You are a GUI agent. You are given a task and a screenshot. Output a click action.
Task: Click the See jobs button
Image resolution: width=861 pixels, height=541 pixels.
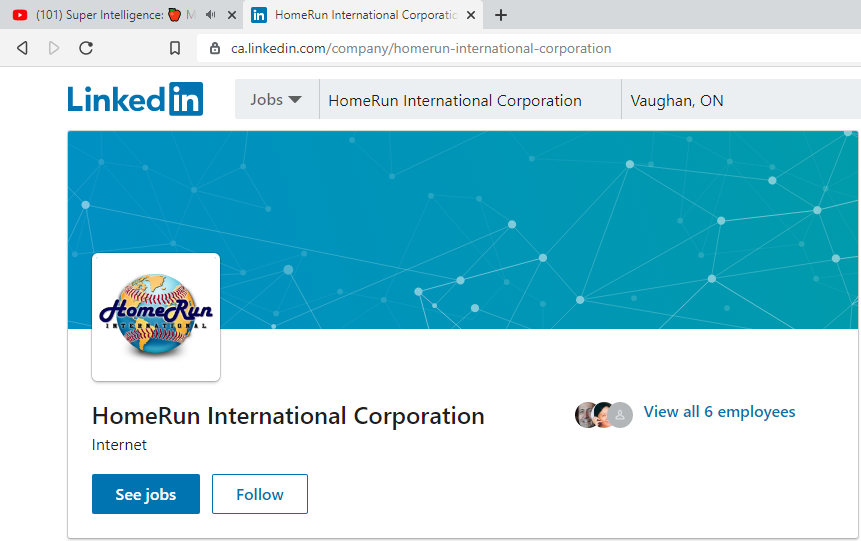146,494
